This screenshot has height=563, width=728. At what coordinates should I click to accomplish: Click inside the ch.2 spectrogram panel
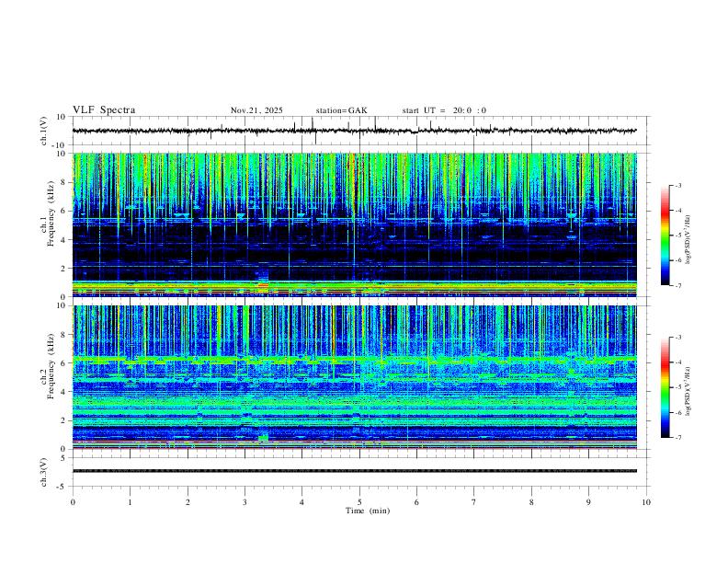pos(354,377)
